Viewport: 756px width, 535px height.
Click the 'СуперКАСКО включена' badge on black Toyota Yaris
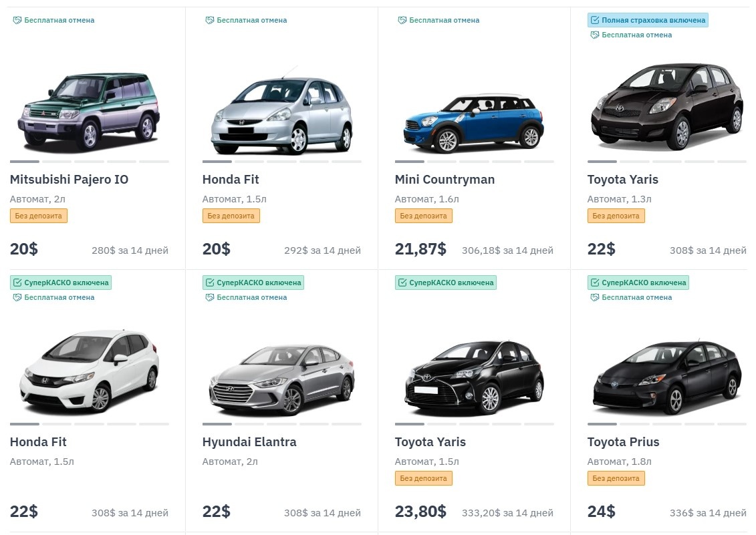point(445,283)
